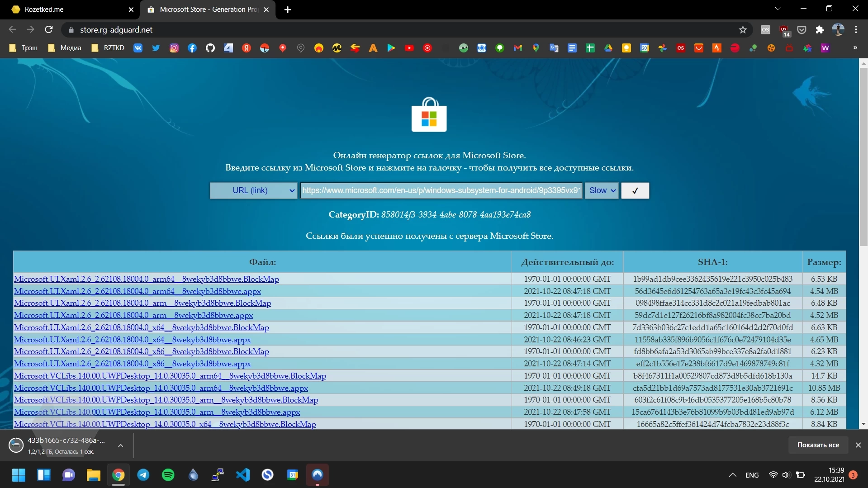Download Microsoft.UI.Xaml.2.6 x86 appx file
The width and height of the screenshot is (868, 488).
[x=132, y=364]
